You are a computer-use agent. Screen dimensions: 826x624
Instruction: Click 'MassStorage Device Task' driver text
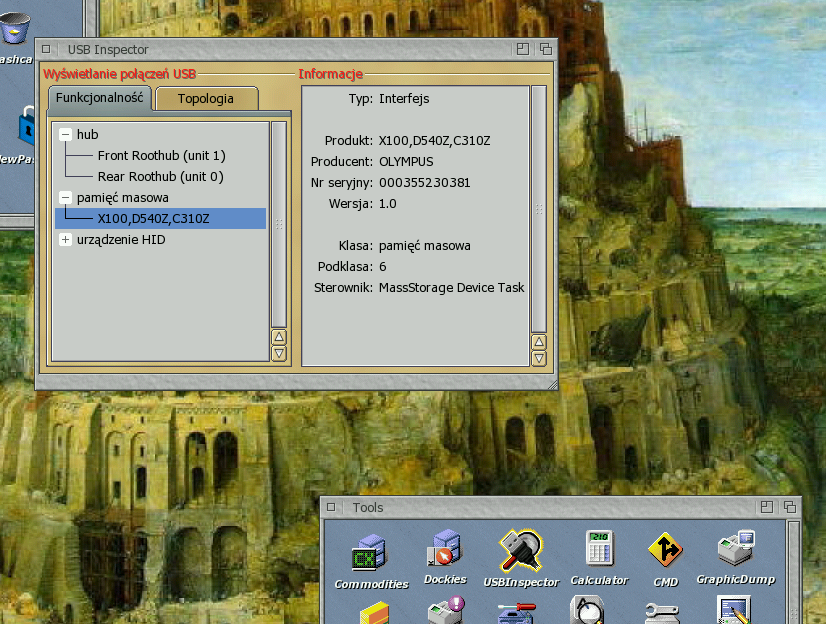point(451,288)
